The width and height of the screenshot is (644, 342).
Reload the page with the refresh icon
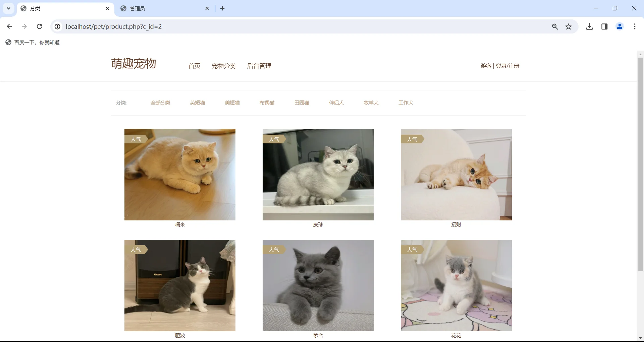coord(40,26)
